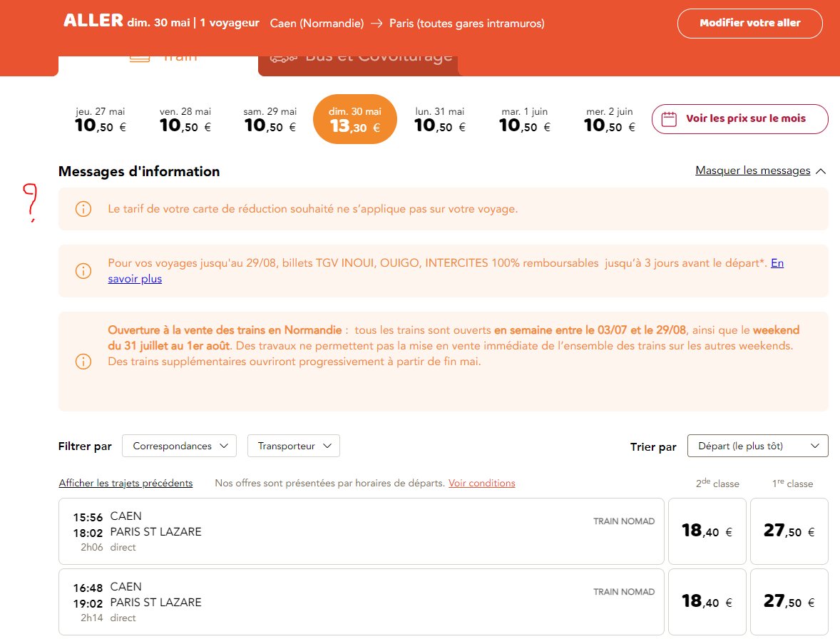The image size is (840, 639).
Task: Select lun. 31 mai date price
Action: pyautogui.click(x=440, y=119)
